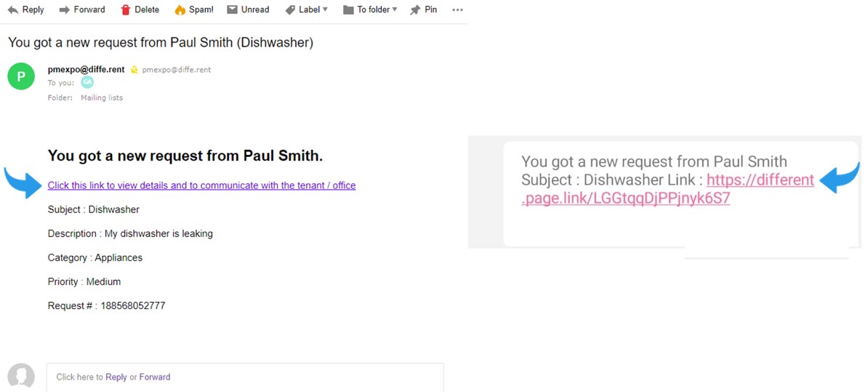The image size is (868, 392).
Task: Pin this email
Action: coord(423,9)
